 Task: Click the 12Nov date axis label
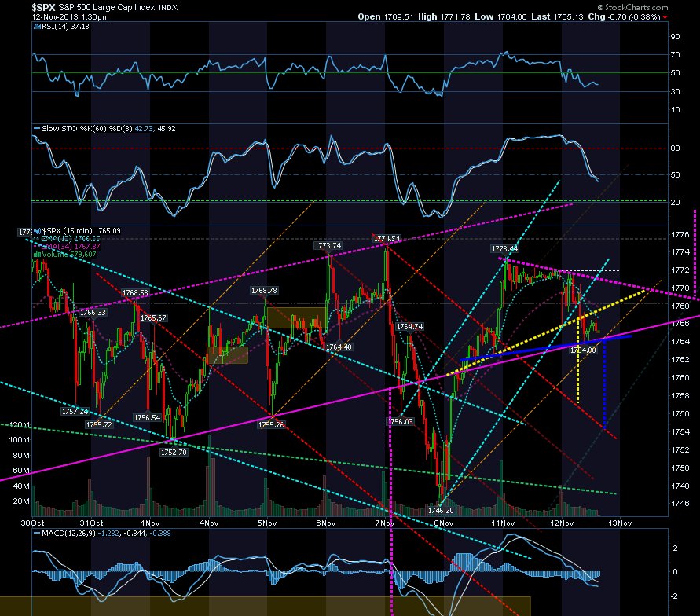[x=562, y=522]
